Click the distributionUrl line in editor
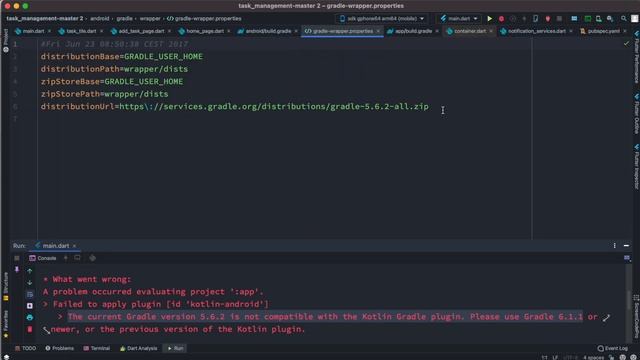Viewport: 640px width, 360px height. (235, 107)
